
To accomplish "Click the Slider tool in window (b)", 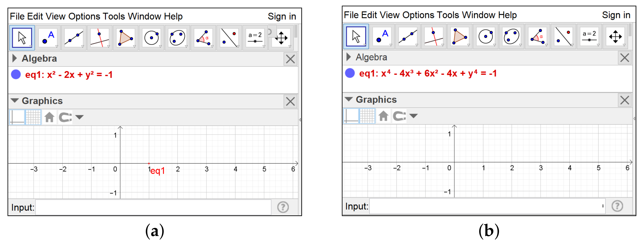I will [589, 37].
